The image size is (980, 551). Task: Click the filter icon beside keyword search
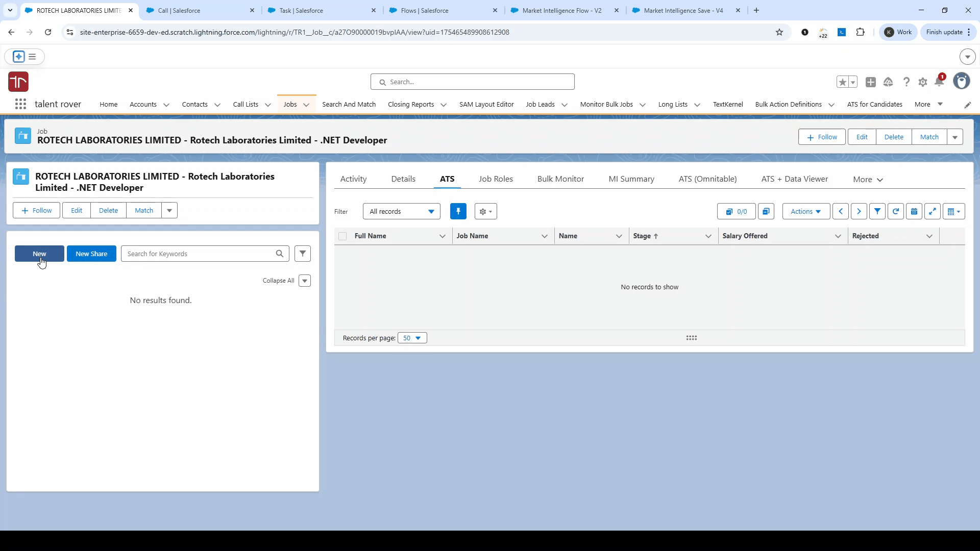pyautogui.click(x=303, y=254)
